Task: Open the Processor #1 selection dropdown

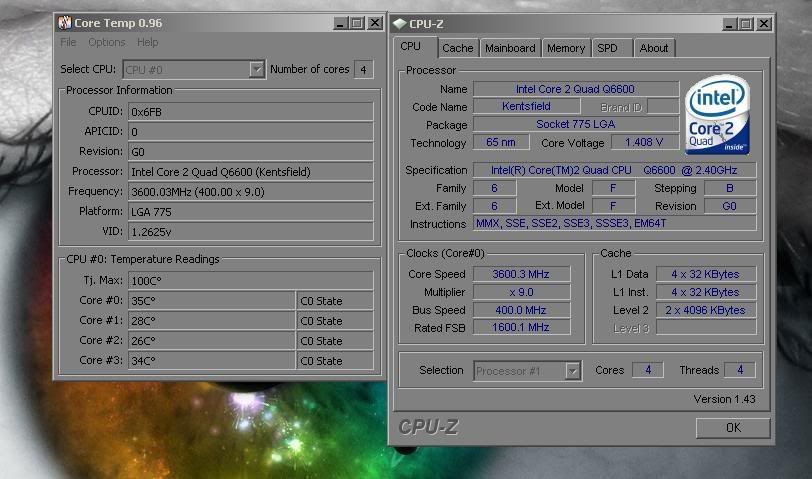Action: [573, 370]
